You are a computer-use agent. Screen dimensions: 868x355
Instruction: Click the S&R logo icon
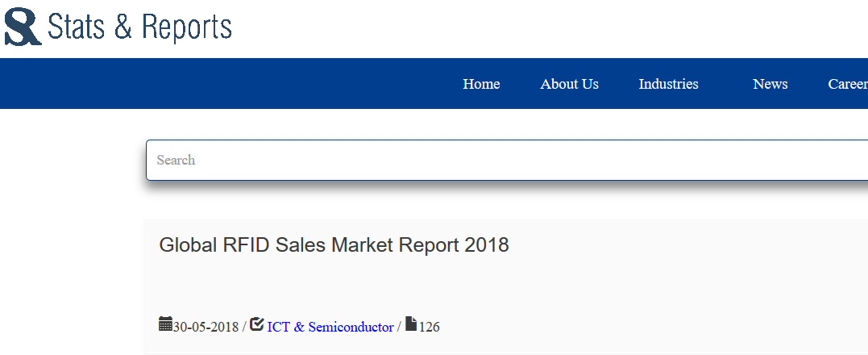click(23, 26)
